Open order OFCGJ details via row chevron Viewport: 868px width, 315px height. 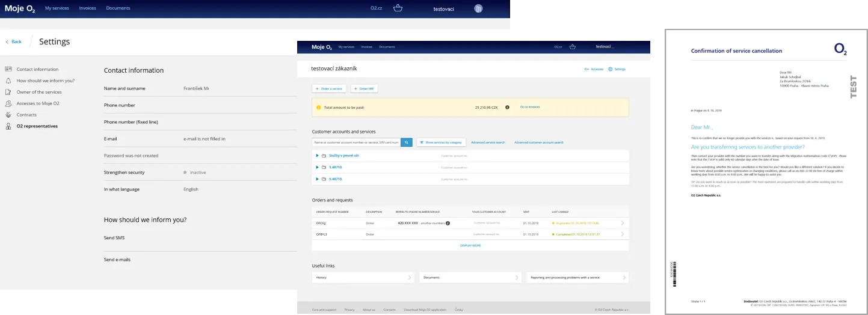click(x=622, y=223)
